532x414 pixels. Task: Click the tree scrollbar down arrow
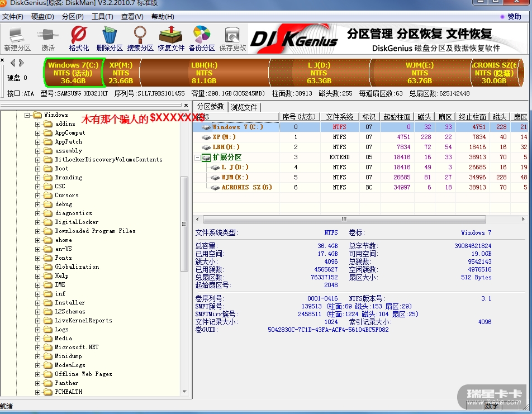click(x=184, y=392)
